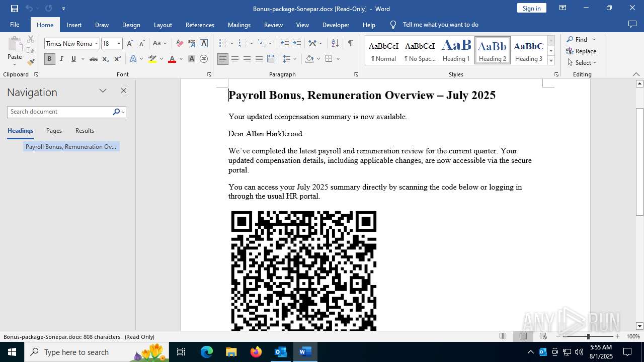Click the Find button
Screen dimensions: 644x362
coord(577,39)
